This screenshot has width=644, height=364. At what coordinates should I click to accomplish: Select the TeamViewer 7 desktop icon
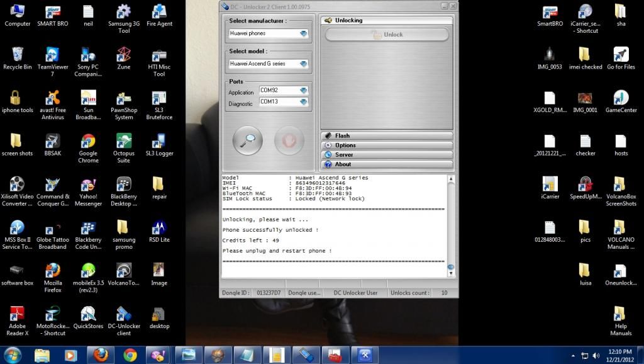(53, 62)
